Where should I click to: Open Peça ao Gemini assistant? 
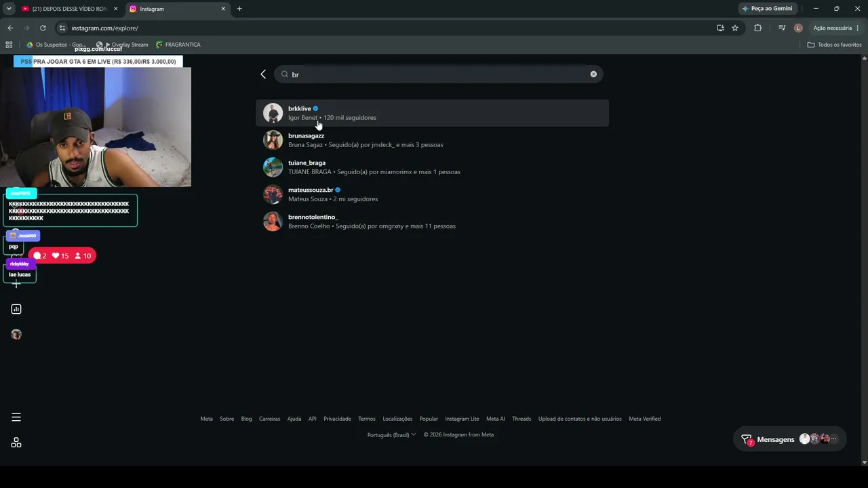(767, 9)
